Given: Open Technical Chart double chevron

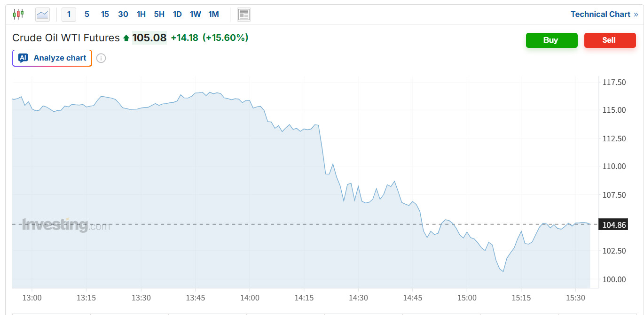Looking at the screenshot, I should 636,14.
